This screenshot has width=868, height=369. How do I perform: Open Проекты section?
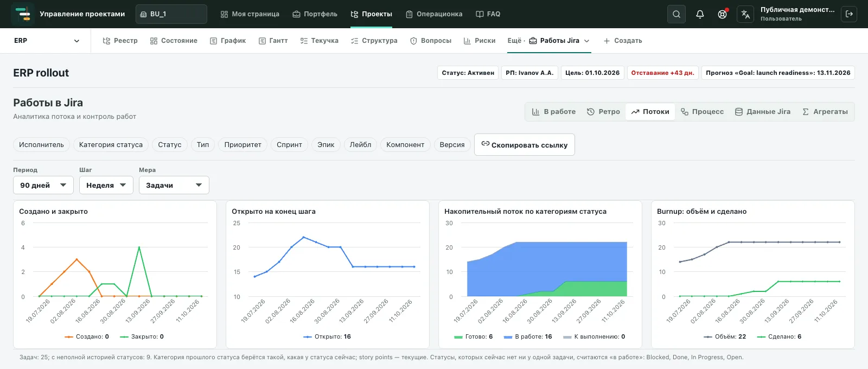372,14
